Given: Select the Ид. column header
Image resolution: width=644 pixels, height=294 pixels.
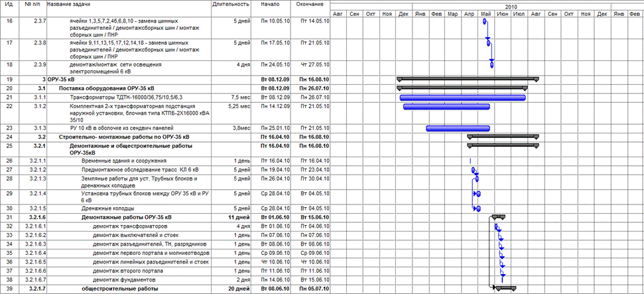Looking at the screenshot, I should pos(9,5).
